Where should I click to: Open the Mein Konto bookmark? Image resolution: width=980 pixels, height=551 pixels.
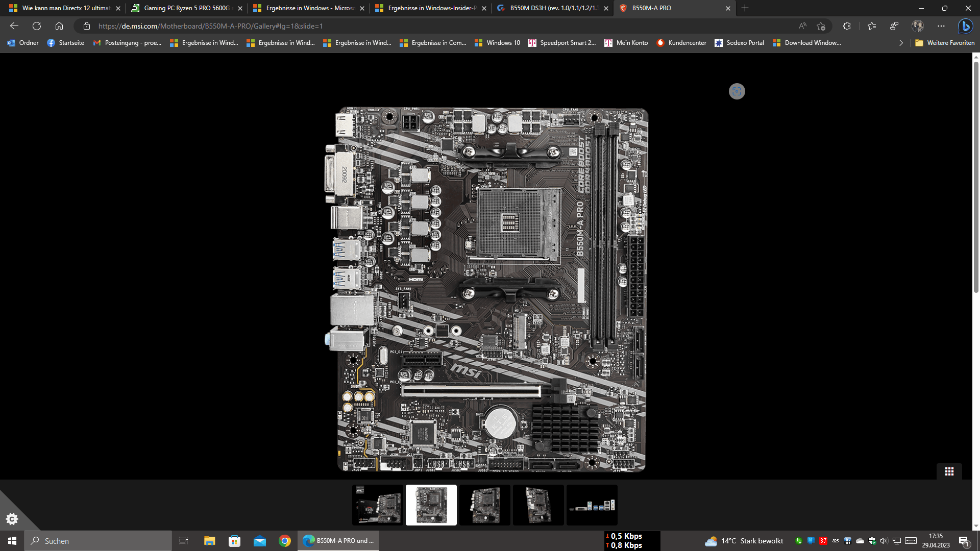click(x=626, y=43)
